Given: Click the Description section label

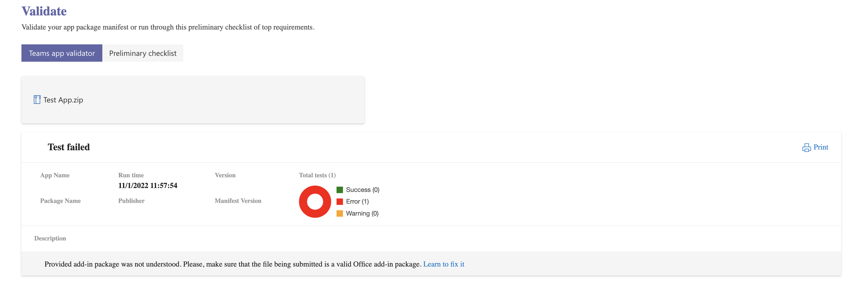Looking at the screenshot, I should 50,238.
